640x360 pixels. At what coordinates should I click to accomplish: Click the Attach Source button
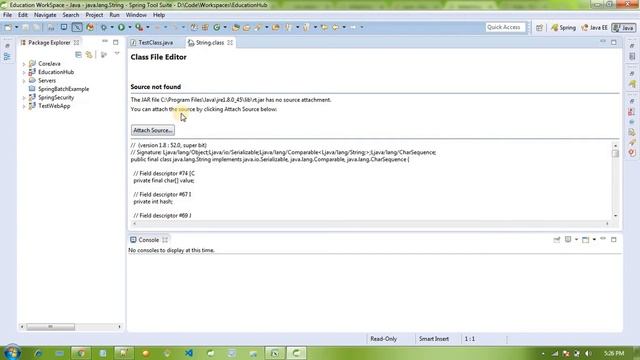153,130
